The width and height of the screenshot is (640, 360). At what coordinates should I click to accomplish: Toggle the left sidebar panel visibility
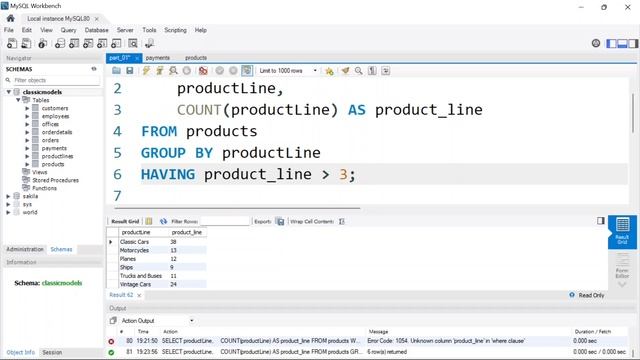coord(611,43)
